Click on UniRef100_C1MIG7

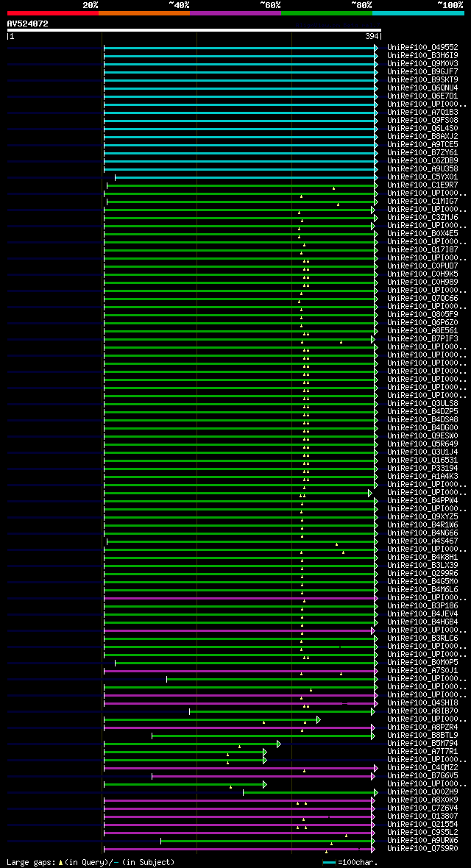422,201
